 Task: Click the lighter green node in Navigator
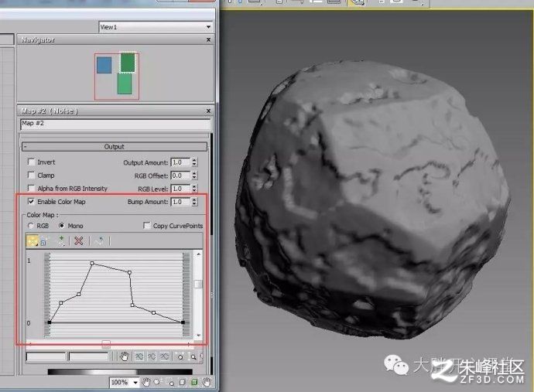pyautogui.click(x=125, y=84)
